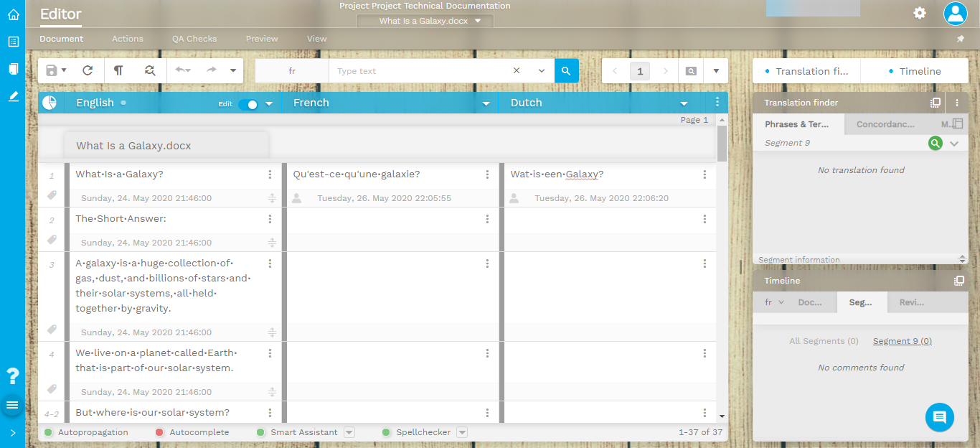Open the QA Checks menu

(x=194, y=39)
